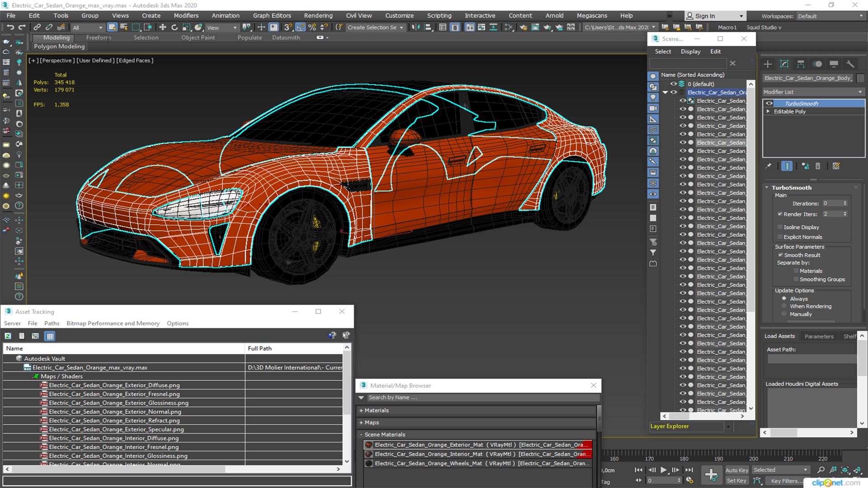
Task: Open the Create panel plus tab
Action: pyautogui.click(x=768, y=64)
